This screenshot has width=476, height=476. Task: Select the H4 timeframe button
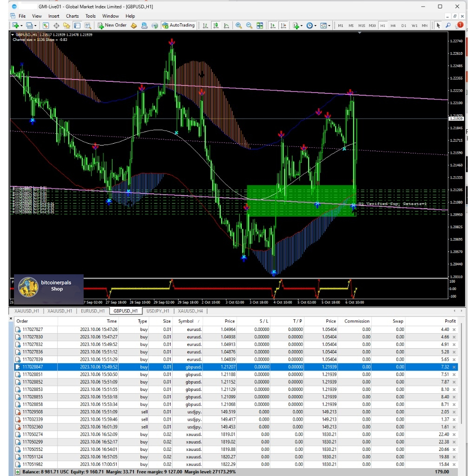click(393, 26)
